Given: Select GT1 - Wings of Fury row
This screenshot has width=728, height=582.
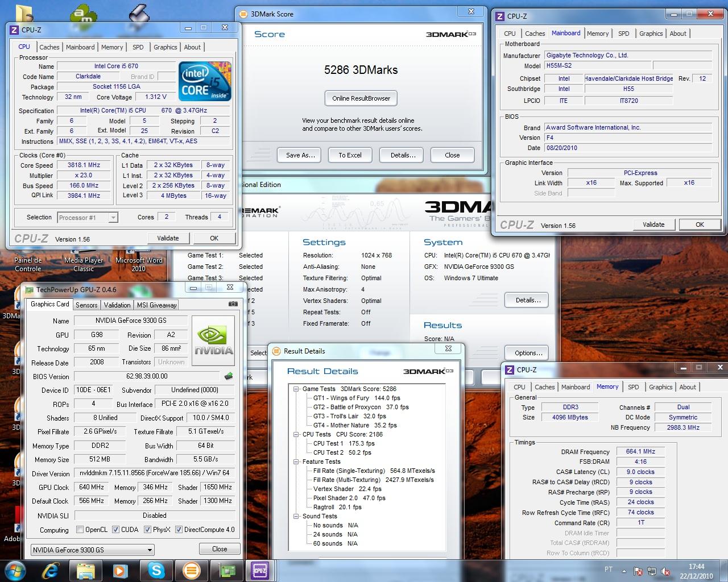Looking at the screenshot, I should [x=357, y=398].
